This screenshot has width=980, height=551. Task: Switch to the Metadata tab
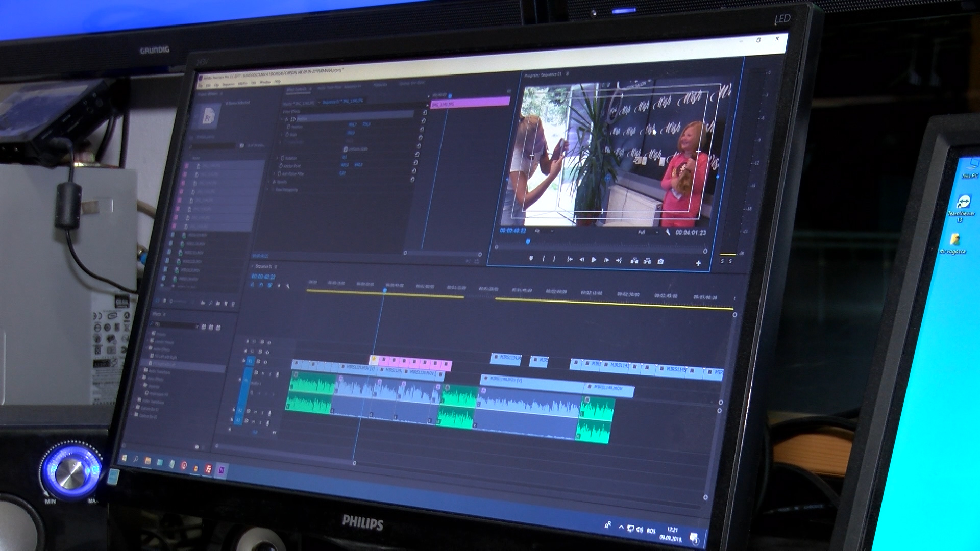click(380, 85)
